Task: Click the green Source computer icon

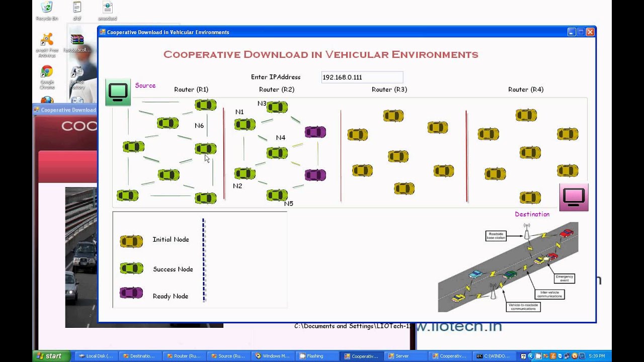Action: point(118,93)
